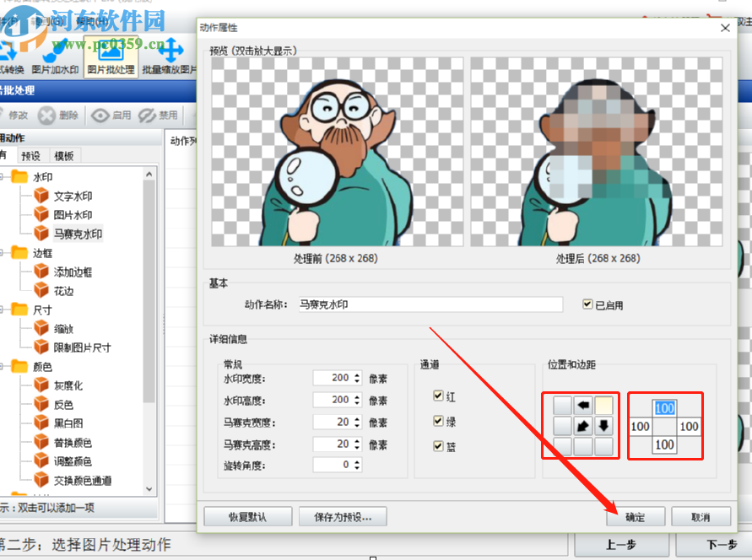Click the 处理后 mosaic preview image
This screenshot has width=752, height=560.
coord(597,152)
